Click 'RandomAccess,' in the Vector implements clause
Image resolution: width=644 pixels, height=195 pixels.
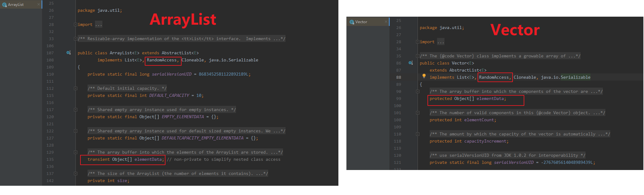(495, 77)
